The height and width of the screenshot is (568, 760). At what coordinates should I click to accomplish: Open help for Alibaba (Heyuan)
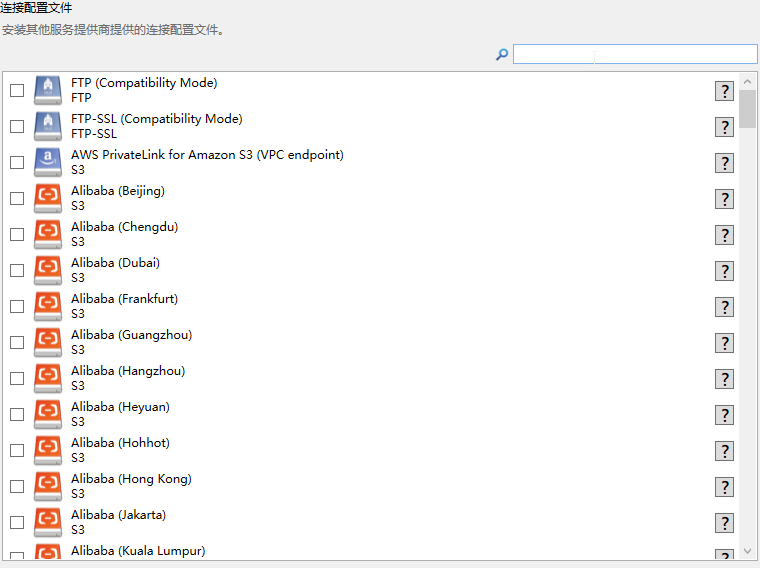(724, 415)
